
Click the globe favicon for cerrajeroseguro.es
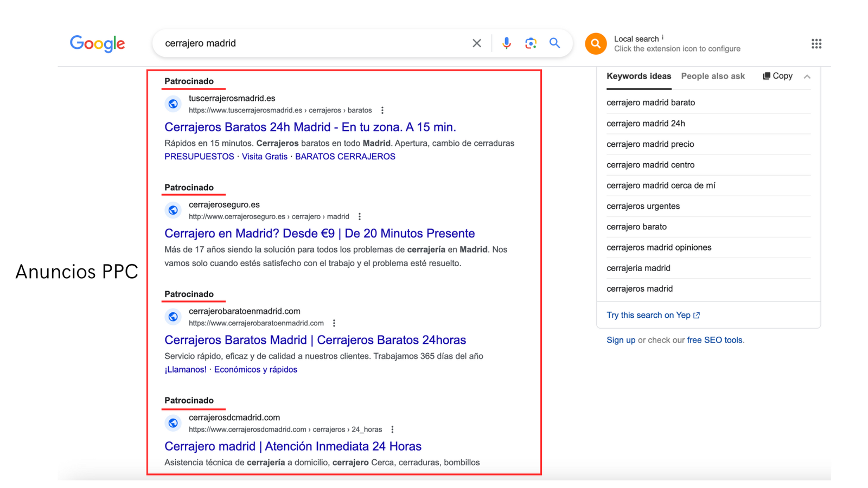[x=173, y=210]
